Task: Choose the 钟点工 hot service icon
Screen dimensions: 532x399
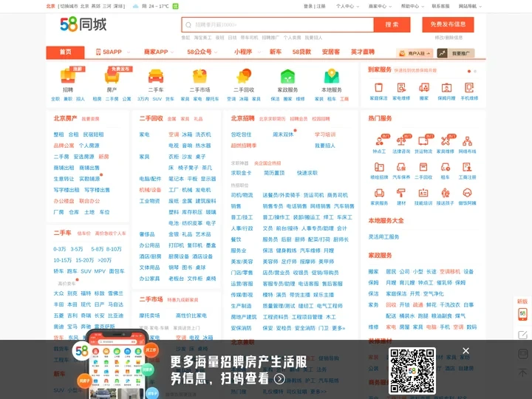Action: 379,140
